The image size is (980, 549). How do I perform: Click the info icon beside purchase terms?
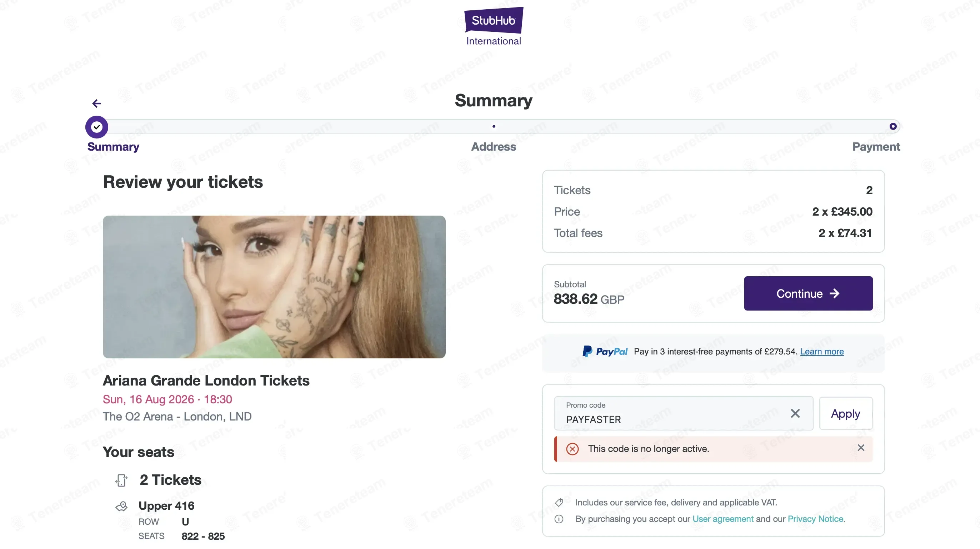[x=559, y=519]
